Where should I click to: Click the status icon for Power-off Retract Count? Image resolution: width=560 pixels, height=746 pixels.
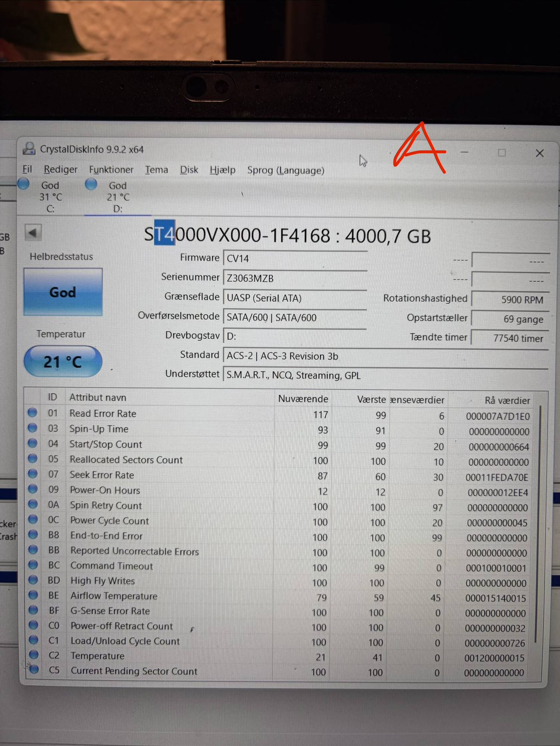point(34,625)
